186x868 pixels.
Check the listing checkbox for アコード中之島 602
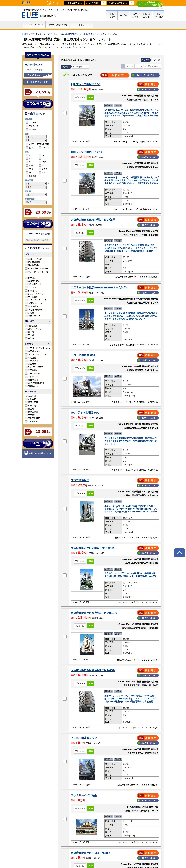[x=65, y=379]
